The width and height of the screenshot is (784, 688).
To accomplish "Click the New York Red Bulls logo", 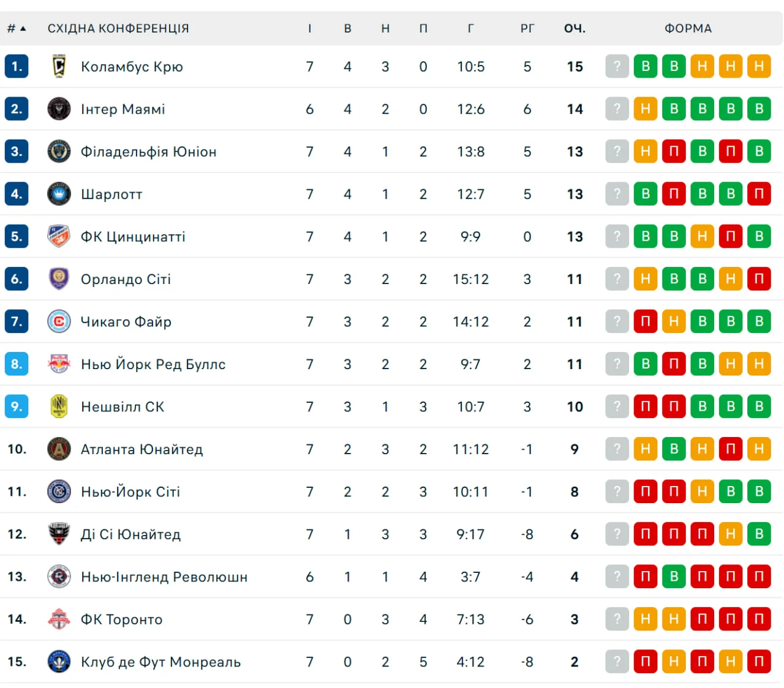I will coord(59,364).
